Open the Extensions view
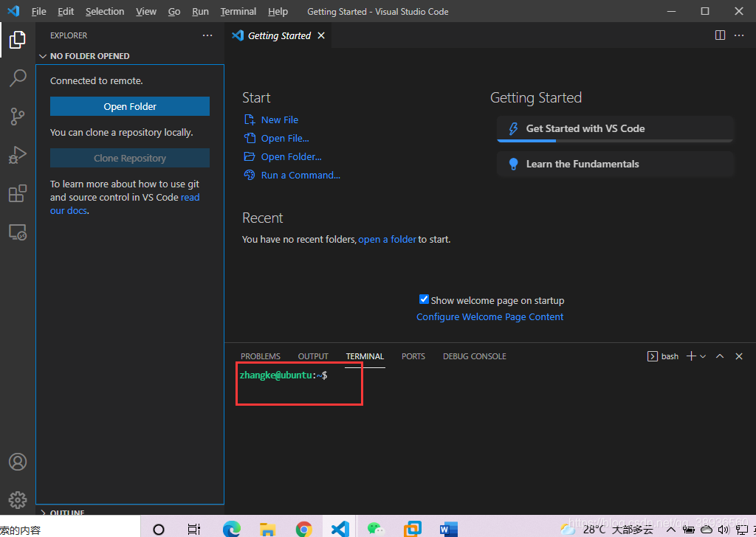The width and height of the screenshot is (756, 537). coord(18,193)
